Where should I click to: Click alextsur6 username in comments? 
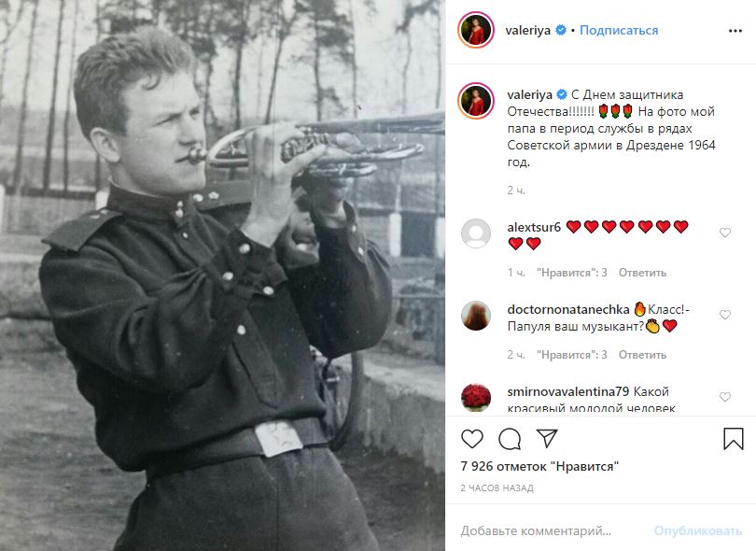tap(534, 227)
